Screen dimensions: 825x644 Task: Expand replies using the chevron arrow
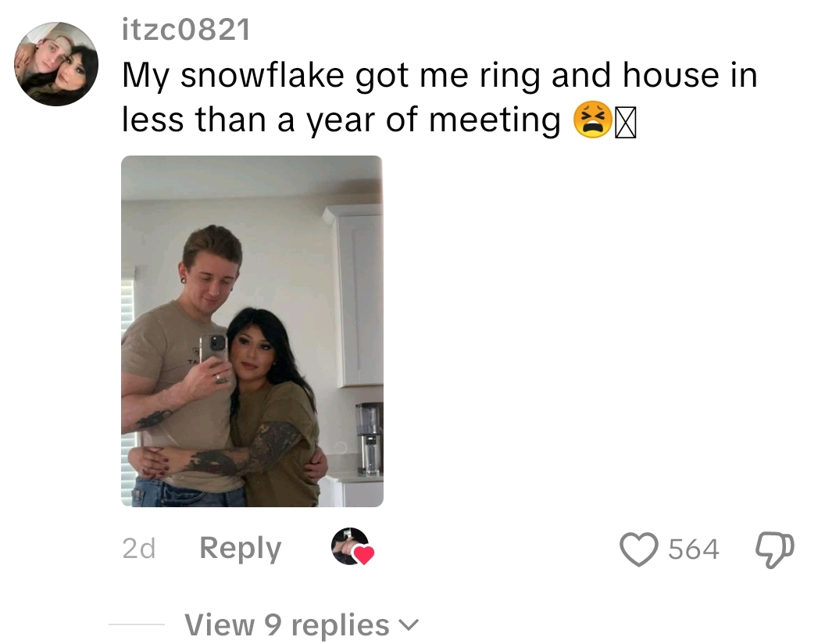click(x=409, y=624)
